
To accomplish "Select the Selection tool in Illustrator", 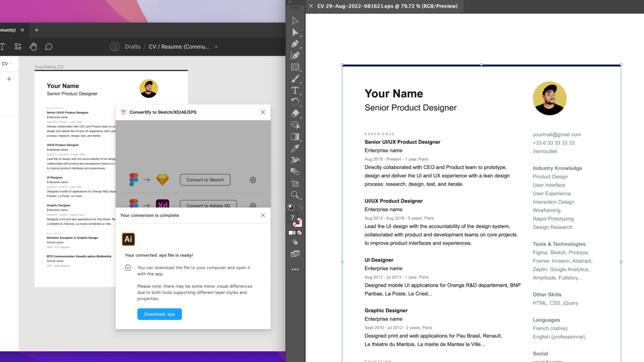I will (295, 21).
